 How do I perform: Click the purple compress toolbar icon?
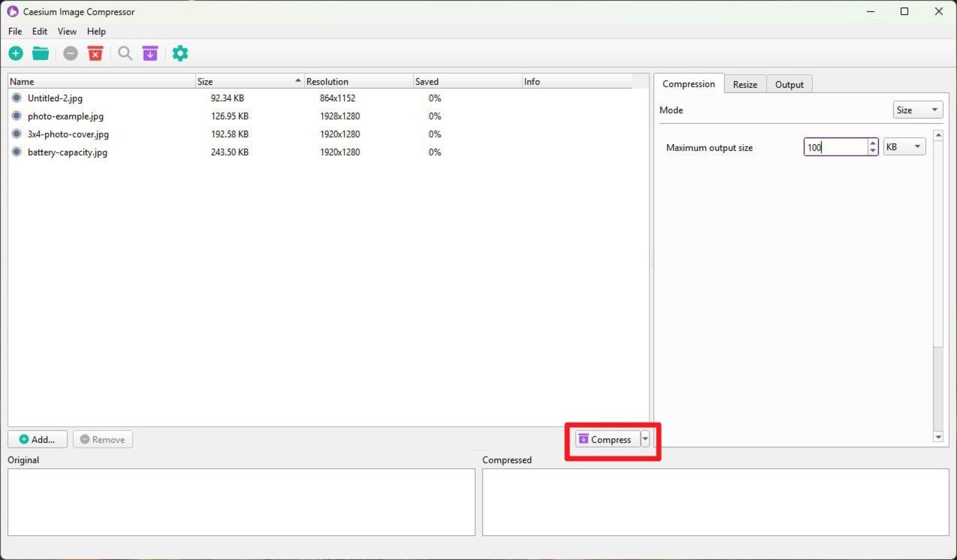[150, 53]
